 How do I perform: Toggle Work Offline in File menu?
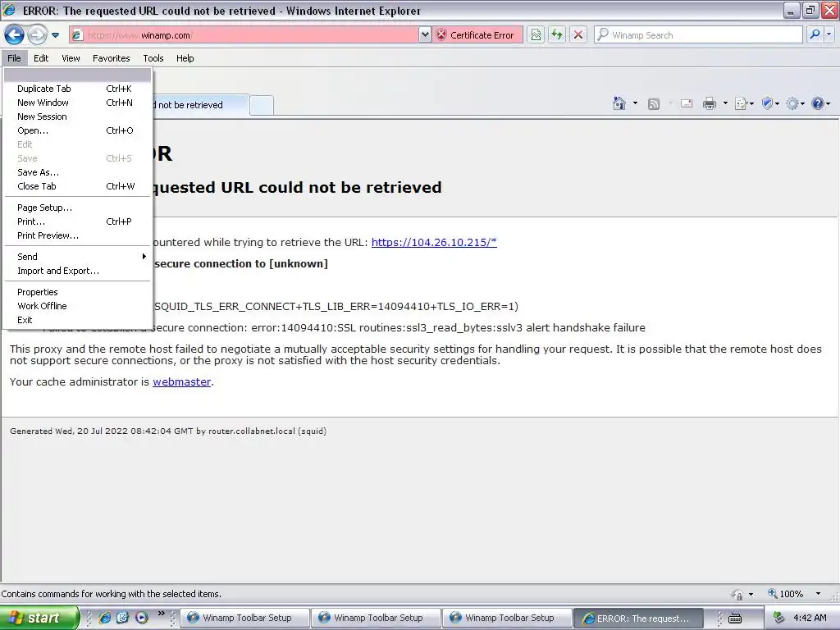(76, 307)
